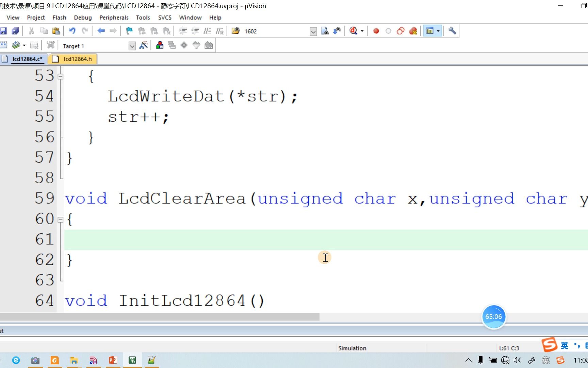The image size is (588, 368).
Task: Click the Cut toolbar icon
Action: 31,31
